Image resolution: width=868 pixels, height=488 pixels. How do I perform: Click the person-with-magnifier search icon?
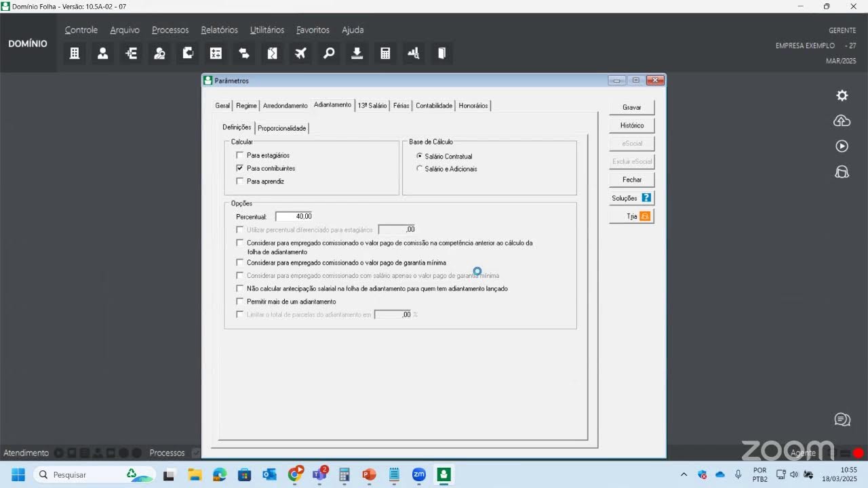(159, 54)
